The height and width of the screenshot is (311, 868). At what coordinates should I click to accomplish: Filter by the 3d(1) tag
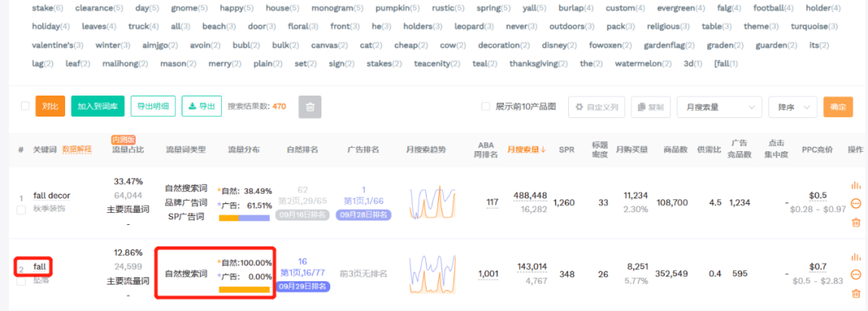693,63
